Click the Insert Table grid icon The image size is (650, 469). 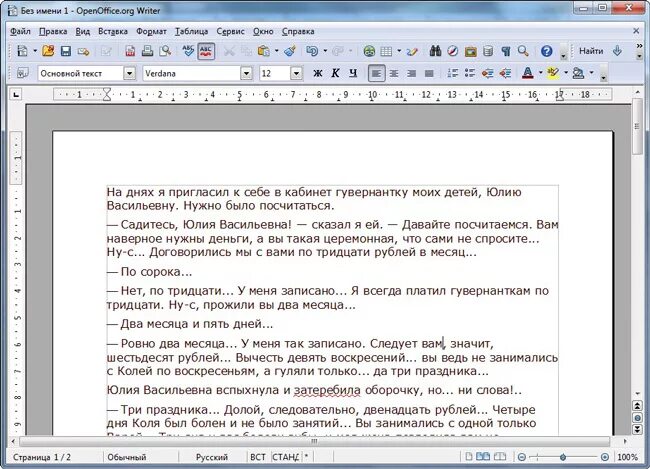(x=386, y=51)
